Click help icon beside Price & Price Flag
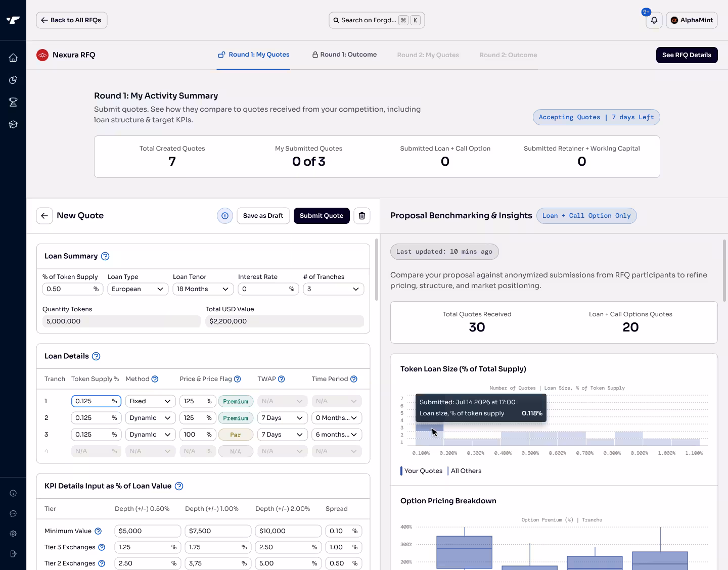Image resolution: width=728 pixels, height=570 pixels. coord(238,379)
